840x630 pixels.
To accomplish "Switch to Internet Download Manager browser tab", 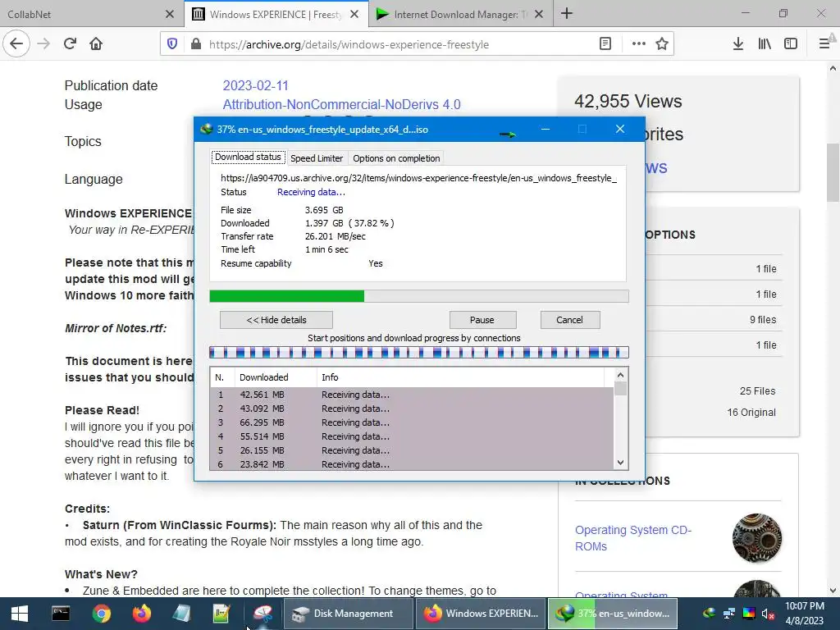I will pyautogui.click(x=455, y=15).
